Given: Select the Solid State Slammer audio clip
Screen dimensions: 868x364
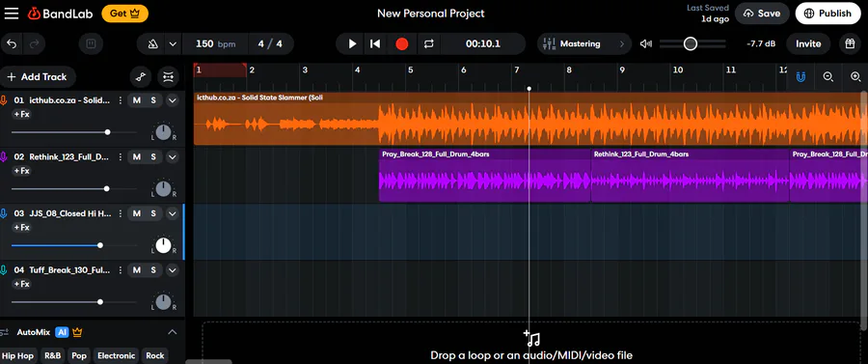Looking at the screenshot, I should click(530, 119).
